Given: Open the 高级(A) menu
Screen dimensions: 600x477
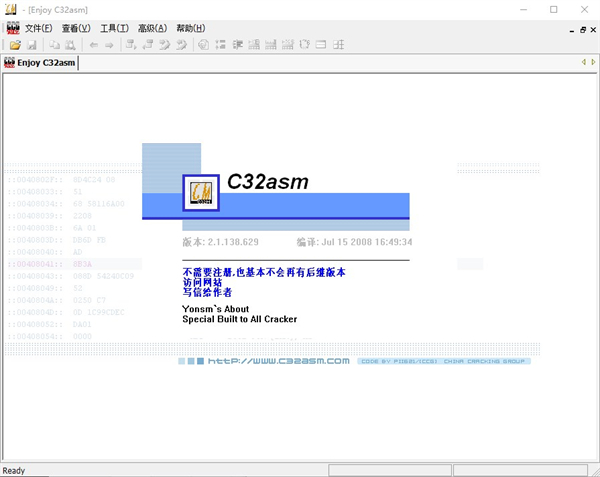Looking at the screenshot, I should 152,28.
